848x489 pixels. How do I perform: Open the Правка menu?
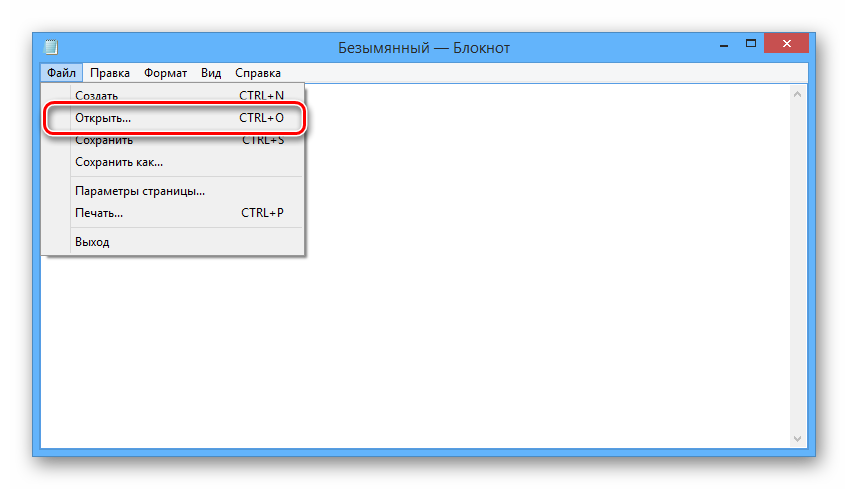tap(110, 73)
